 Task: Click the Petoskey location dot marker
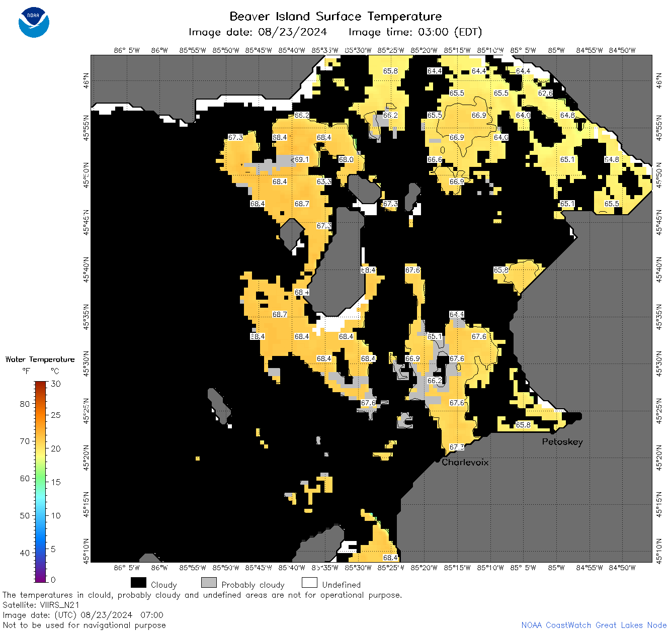click(x=552, y=431)
